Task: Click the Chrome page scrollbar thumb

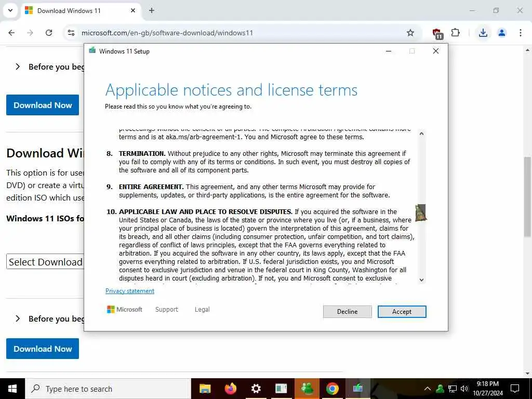Action: tap(527, 197)
